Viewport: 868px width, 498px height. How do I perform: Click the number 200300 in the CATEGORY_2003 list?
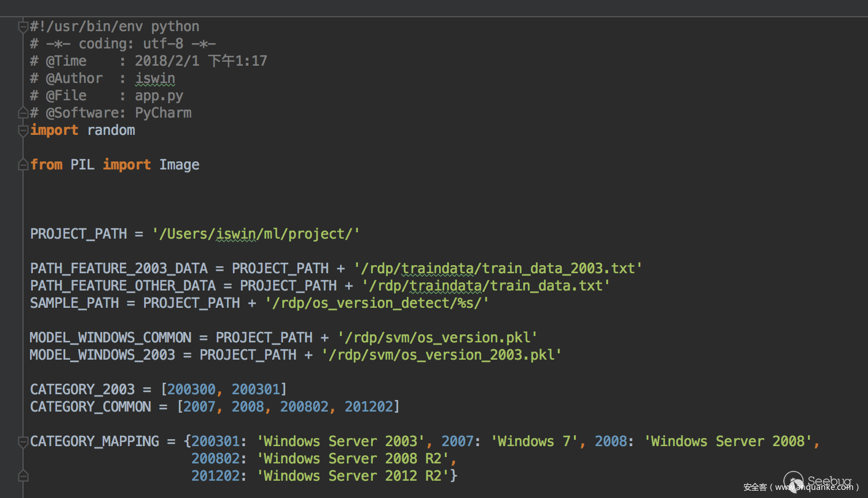[191, 390]
